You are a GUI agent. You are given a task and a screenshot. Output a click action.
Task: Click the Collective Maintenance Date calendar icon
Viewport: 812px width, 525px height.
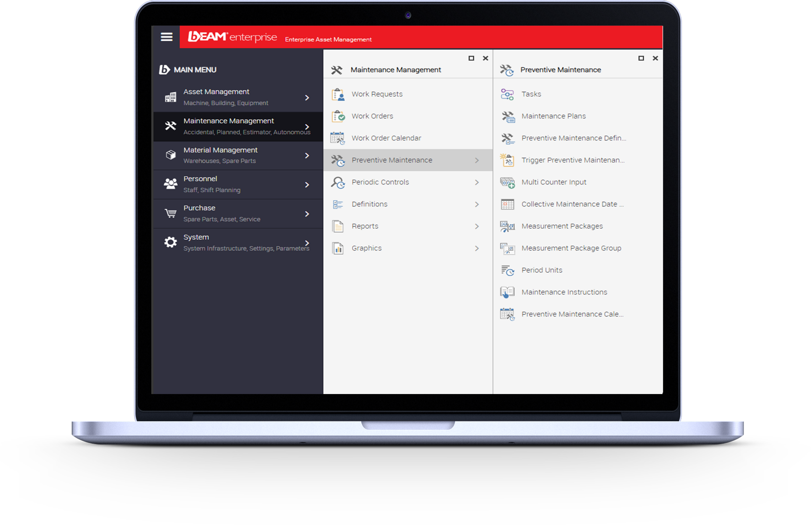[507, 204]
